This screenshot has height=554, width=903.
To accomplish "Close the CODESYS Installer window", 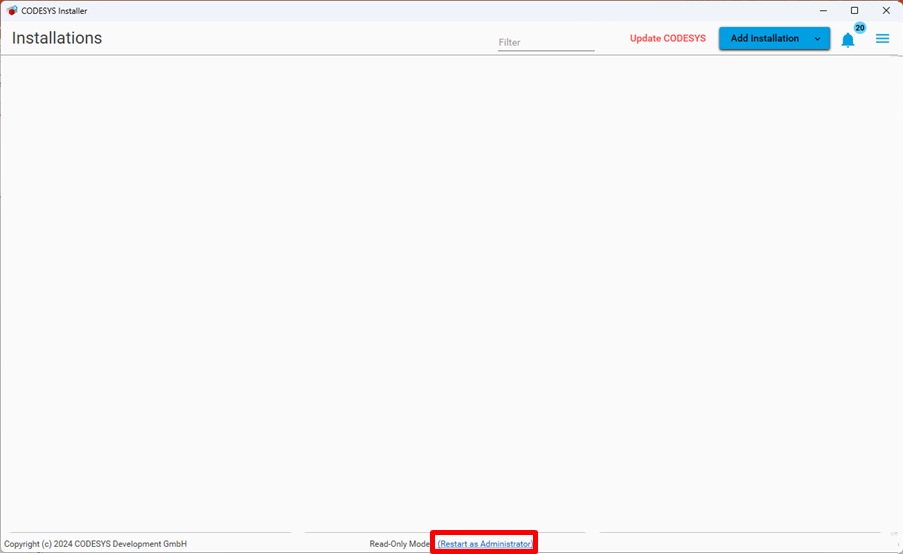I will [x=886, y=11].
